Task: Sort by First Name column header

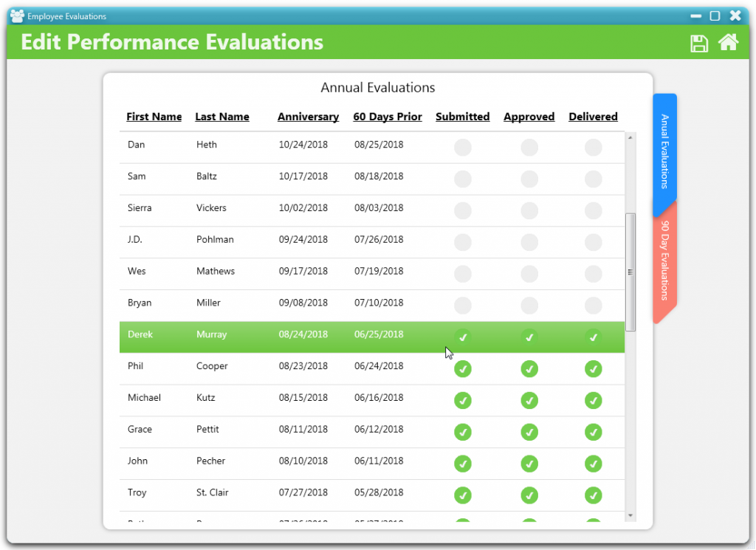Action: (154, 117)
